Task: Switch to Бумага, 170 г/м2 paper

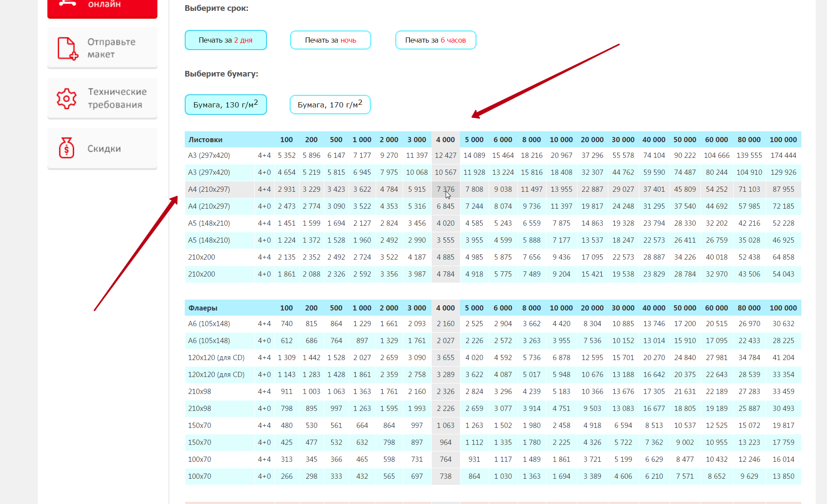Action: 330,105
